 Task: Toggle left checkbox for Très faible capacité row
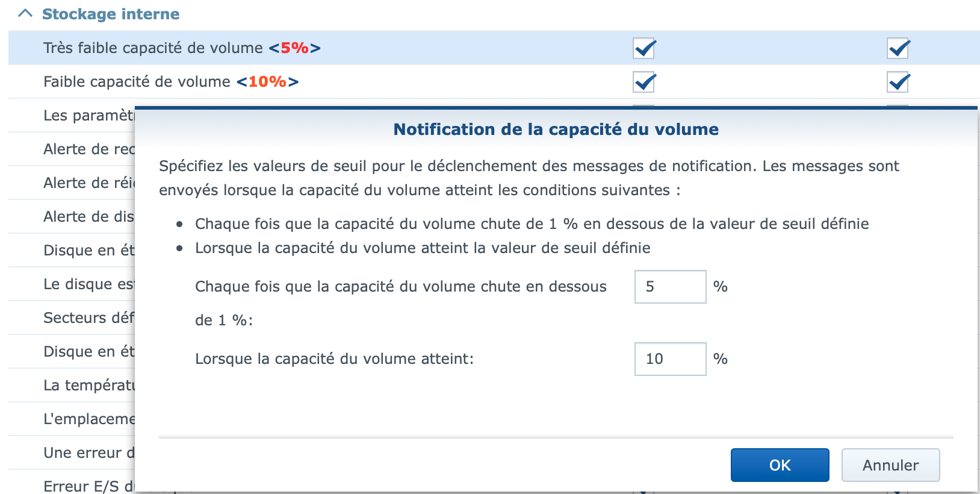[644, 48]
